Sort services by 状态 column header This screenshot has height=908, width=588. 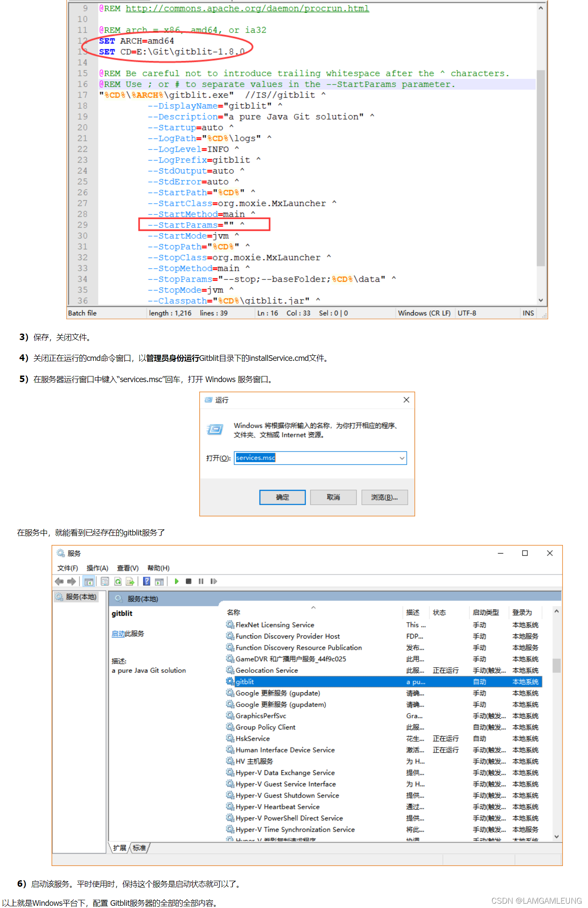449,612
